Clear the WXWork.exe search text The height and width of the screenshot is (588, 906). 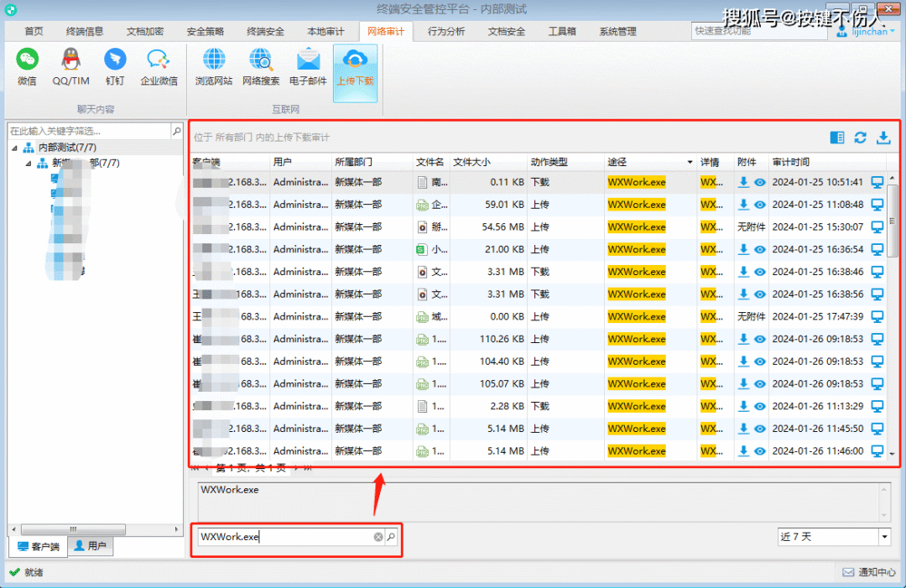[377, 537]
